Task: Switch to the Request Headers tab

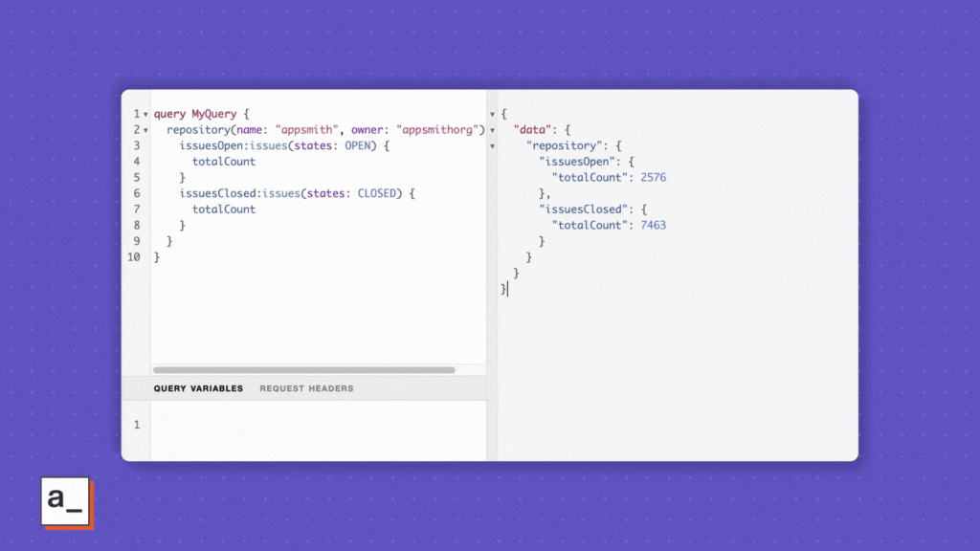Action: (x=306, y=388)
